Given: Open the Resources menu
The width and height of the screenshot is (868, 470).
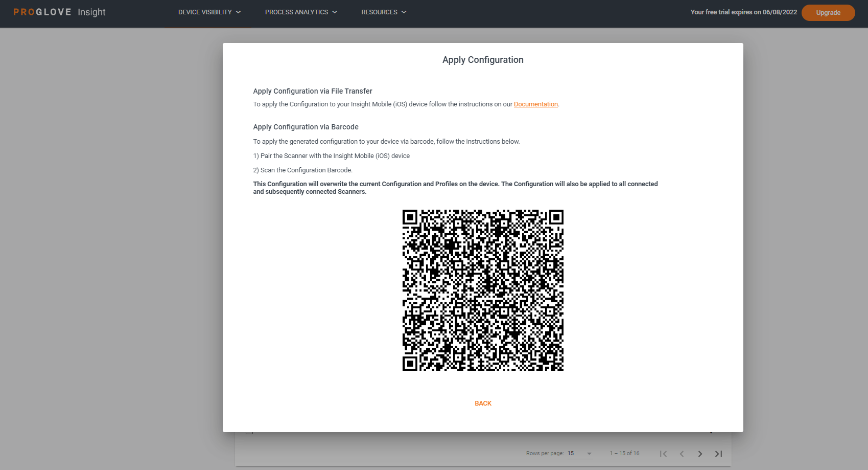Looking at the screenshot, I should tap(384, 12).
